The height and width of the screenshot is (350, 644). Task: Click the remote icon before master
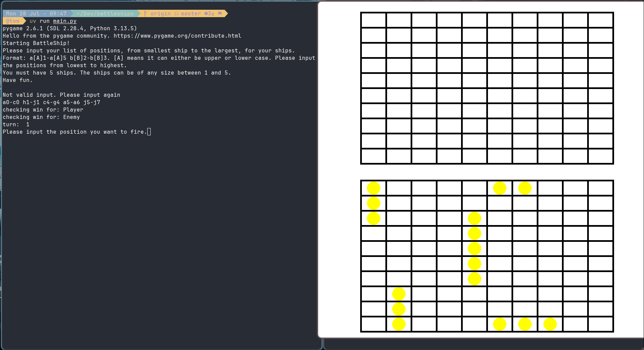tap(176, 14)
